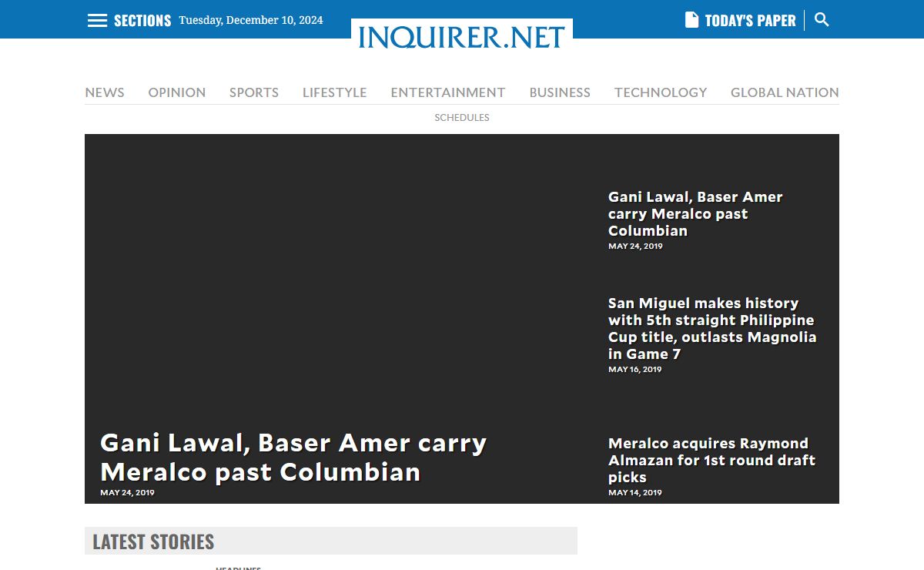This screenshot has width=924, height=570.
Task: Click MAY 14, 2019 date label
Action: [635, 493]
